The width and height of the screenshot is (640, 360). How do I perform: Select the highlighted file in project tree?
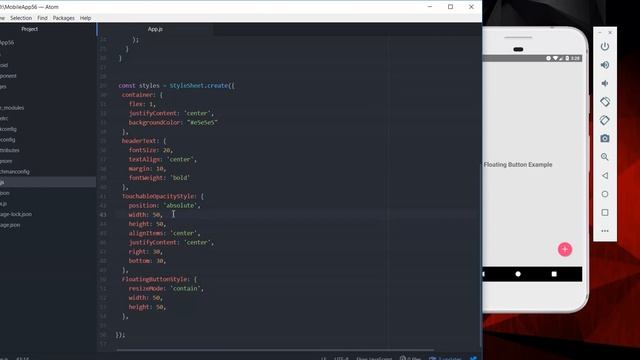48,182
